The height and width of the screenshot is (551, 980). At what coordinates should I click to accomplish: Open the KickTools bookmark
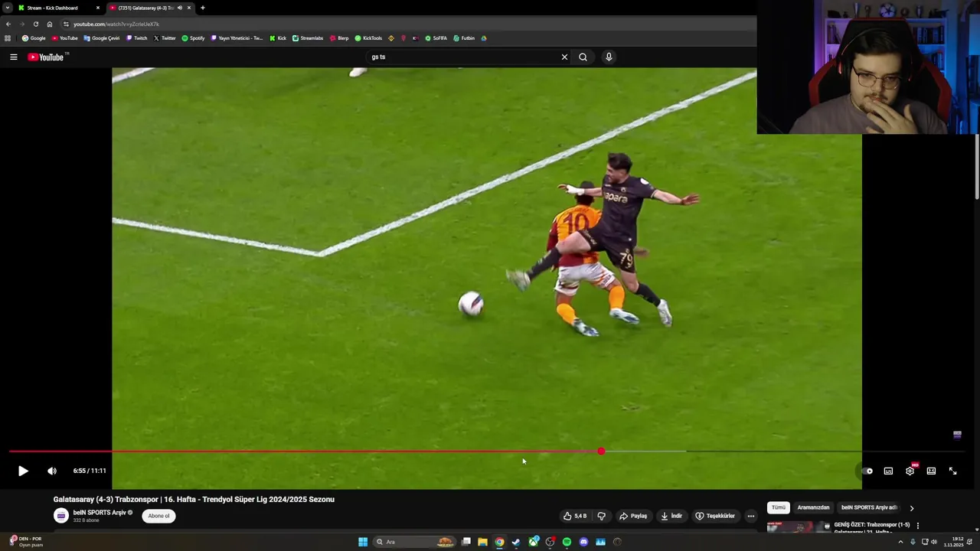pyautogui.click(x=368, y=38)
